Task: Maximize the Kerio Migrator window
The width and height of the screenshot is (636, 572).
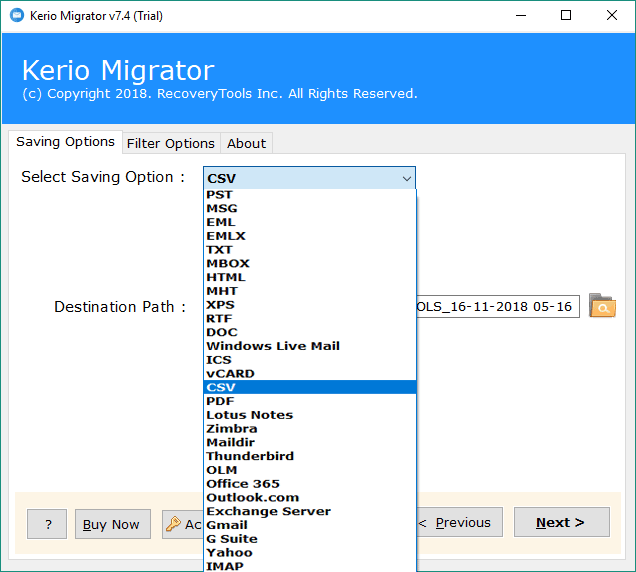Action: click(566, 16)
